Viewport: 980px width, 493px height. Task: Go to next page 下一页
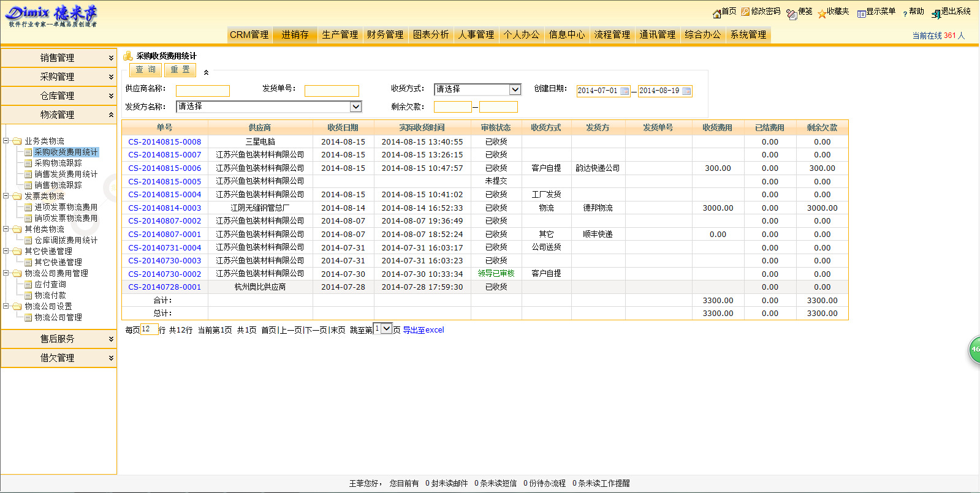316,330
